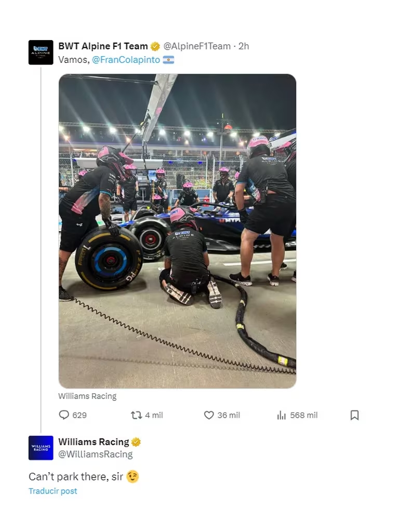Screen dimensions: 399x532
Task: Open the pit stop photo
Action: pos(178,231)
